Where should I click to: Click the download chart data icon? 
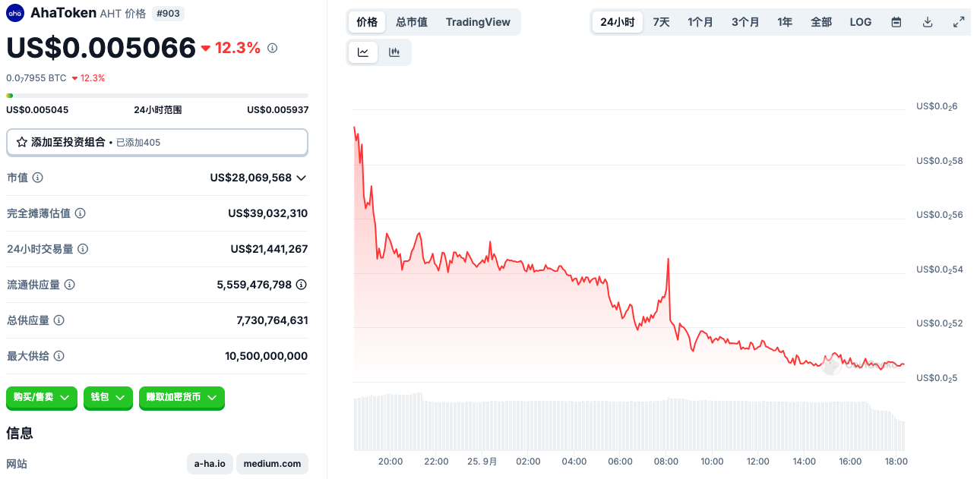coord(928,22)
